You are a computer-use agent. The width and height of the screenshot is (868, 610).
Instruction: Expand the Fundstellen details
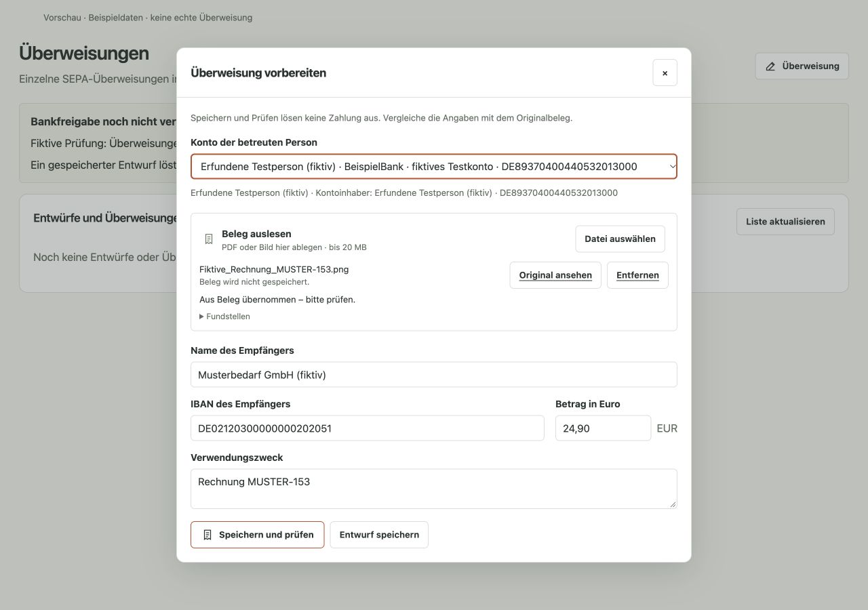pos(224,317)
